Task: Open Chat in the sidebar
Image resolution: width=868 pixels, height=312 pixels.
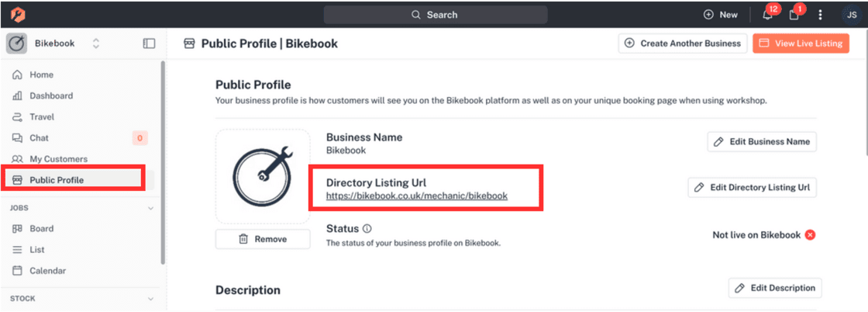Action: coord(39,138)
